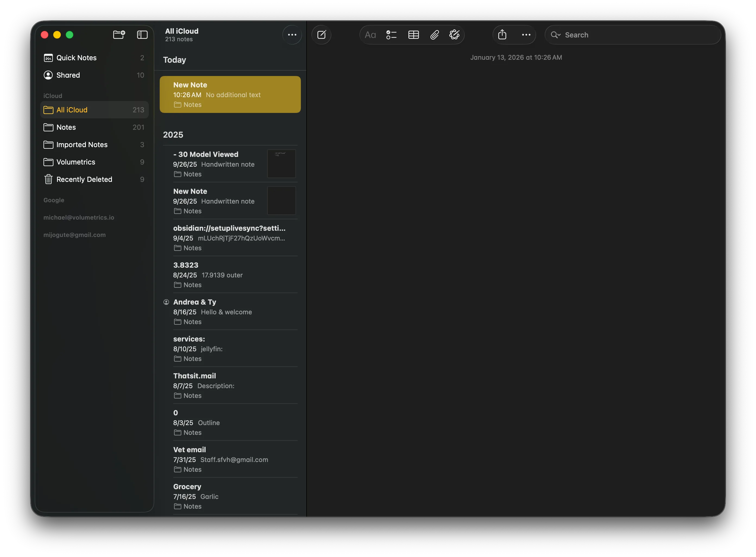Insert a table
The image size is (756, 557).
coord(413,34)
